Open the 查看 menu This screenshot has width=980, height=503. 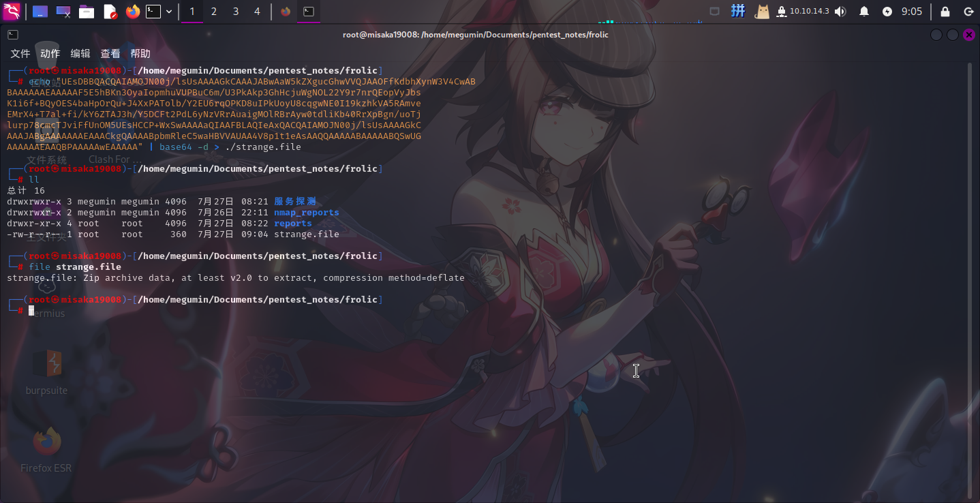tap(110, 54)
